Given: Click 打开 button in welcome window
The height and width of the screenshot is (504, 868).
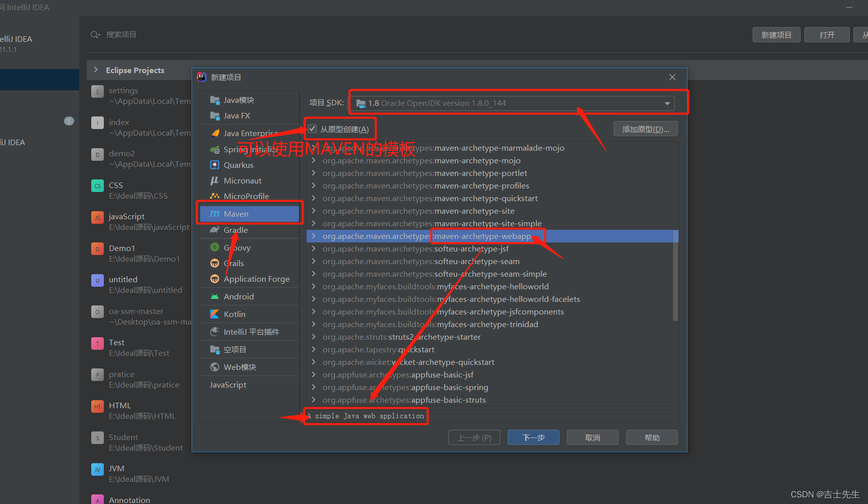Looking at the screenshot, I should coord(827,35).
